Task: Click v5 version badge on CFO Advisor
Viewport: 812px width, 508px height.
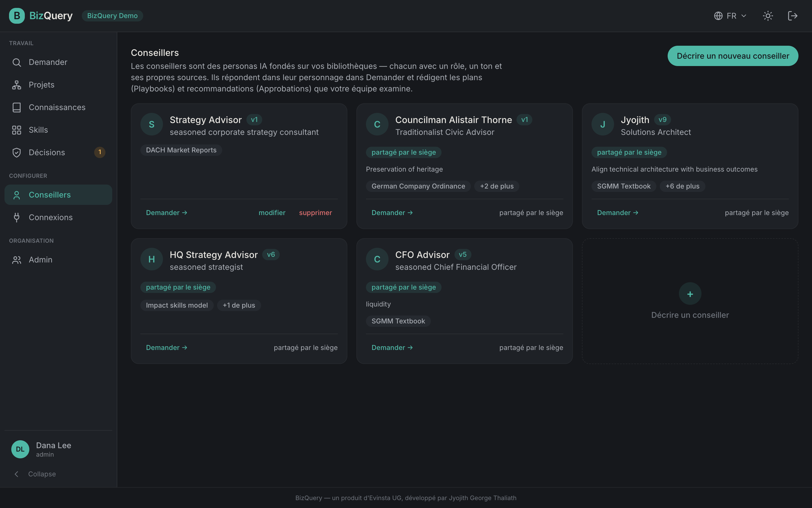Action: [462, 255]
